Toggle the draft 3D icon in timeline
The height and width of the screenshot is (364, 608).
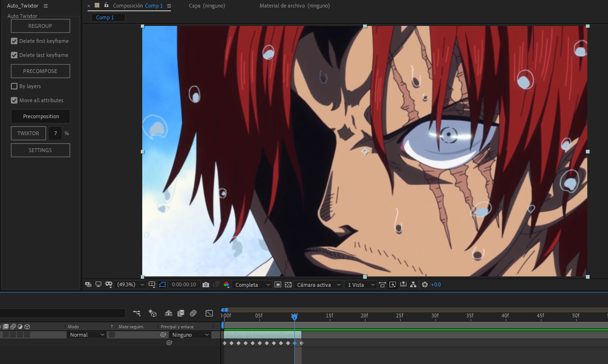pyautogui.click(x=153, y=313)
